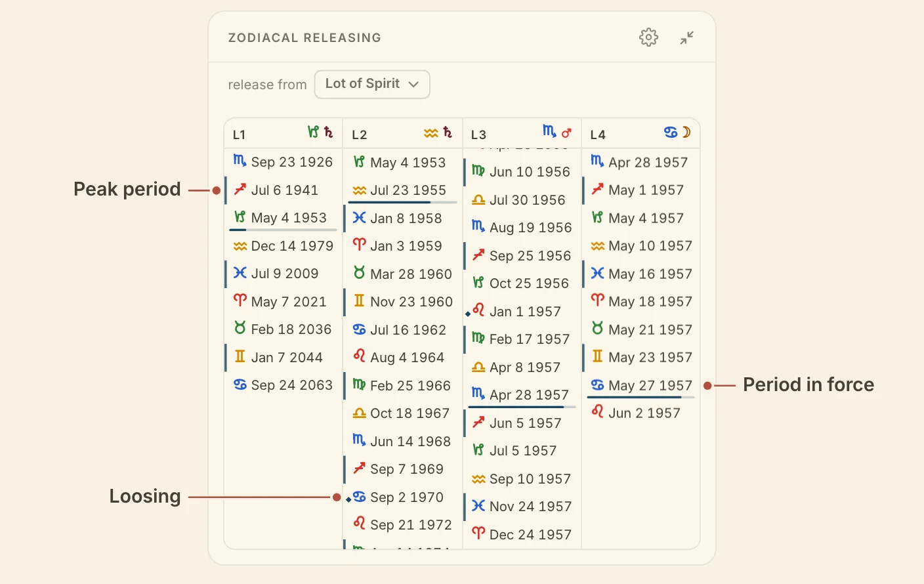Select L3 period Nov 24 1957

[x=522, y=507]
